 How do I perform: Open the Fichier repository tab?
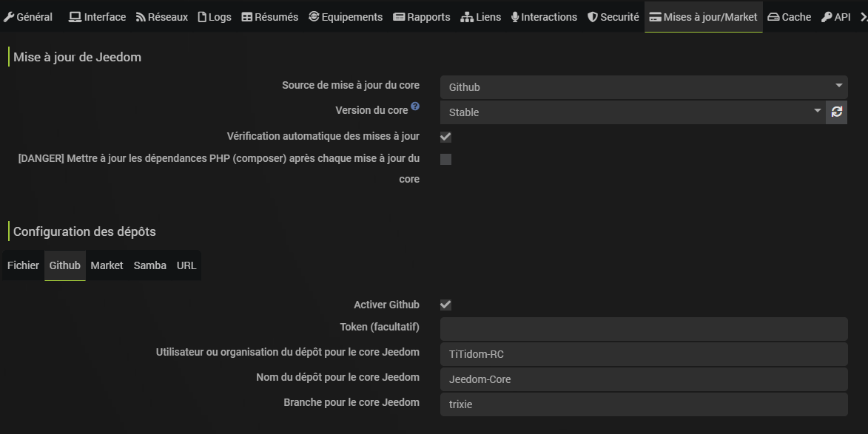coord(23,265)
